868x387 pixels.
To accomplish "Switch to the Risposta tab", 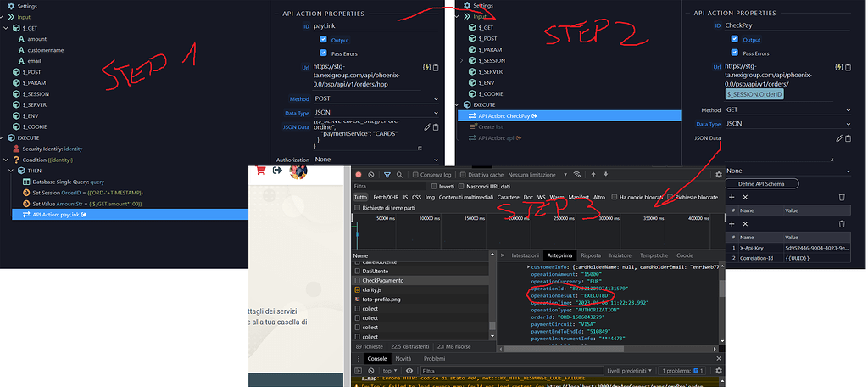I will coord(590,255).
